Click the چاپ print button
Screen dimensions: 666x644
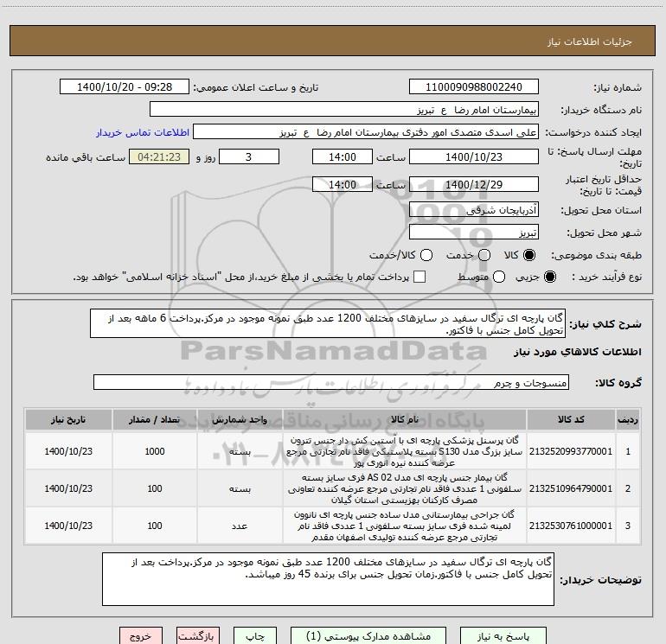pyautogui.click(x=255, y=636)
